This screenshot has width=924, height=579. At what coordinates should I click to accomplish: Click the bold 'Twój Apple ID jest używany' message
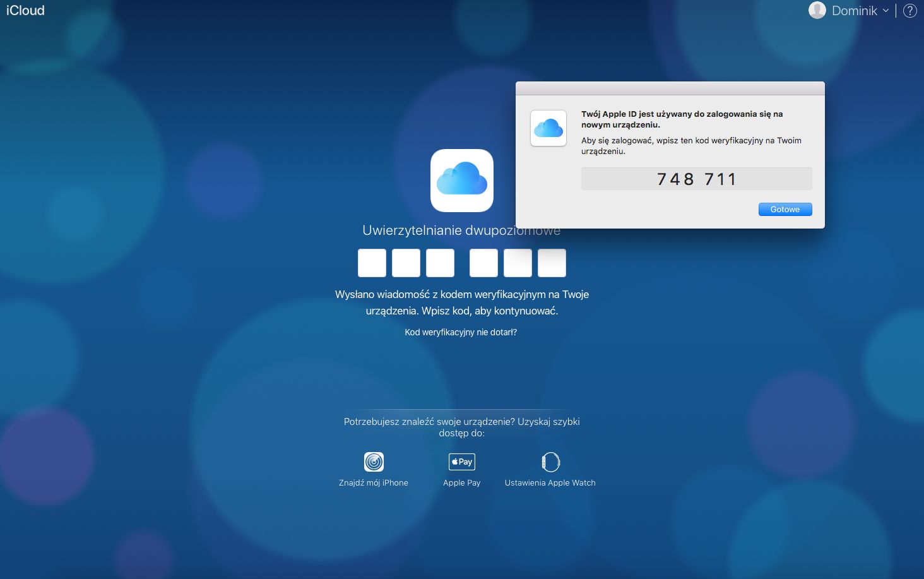(x=682, y=119)
